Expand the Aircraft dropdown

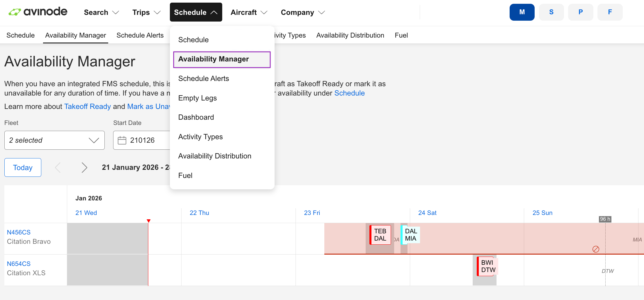tap(249, 12)
